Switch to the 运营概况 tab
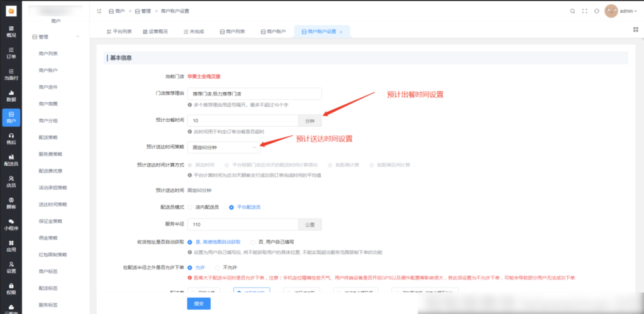Image resolution: width=644 pixels, height=314 pixels. pyautogui.click(x=156, y=31)
